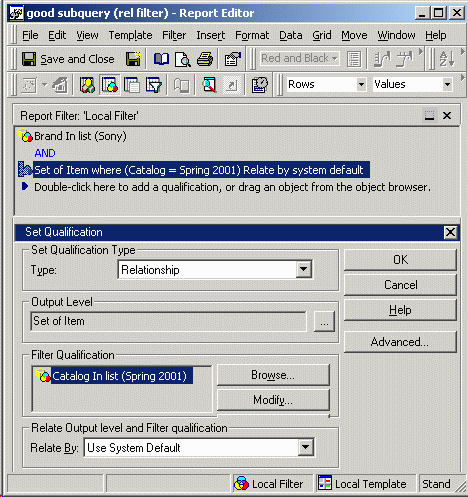
Task: Click the Browse... button
Action: click(x=273, y=375)
